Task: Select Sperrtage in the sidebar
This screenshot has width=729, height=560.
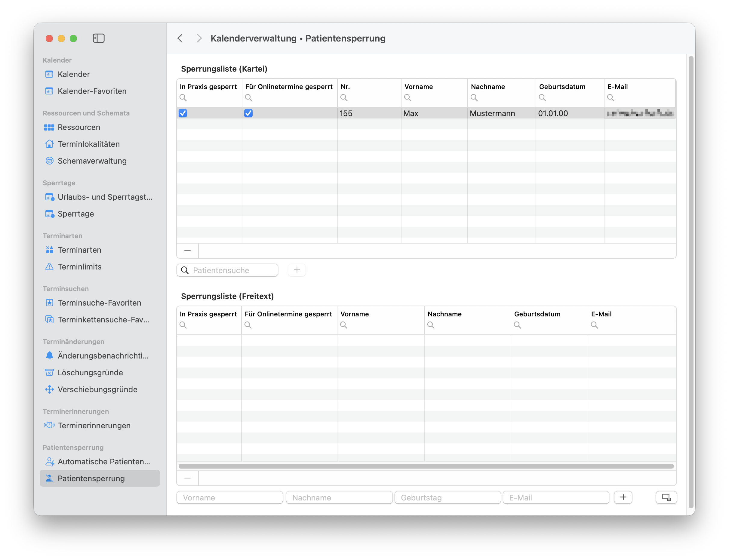Action: click(100, 214)
